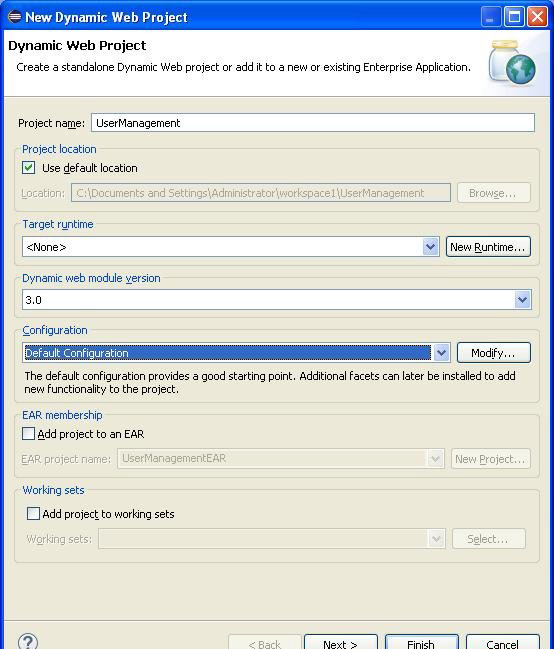Screen dimensions: 554x649
Task: Go to Next wizard page
Action: point(341,642)
